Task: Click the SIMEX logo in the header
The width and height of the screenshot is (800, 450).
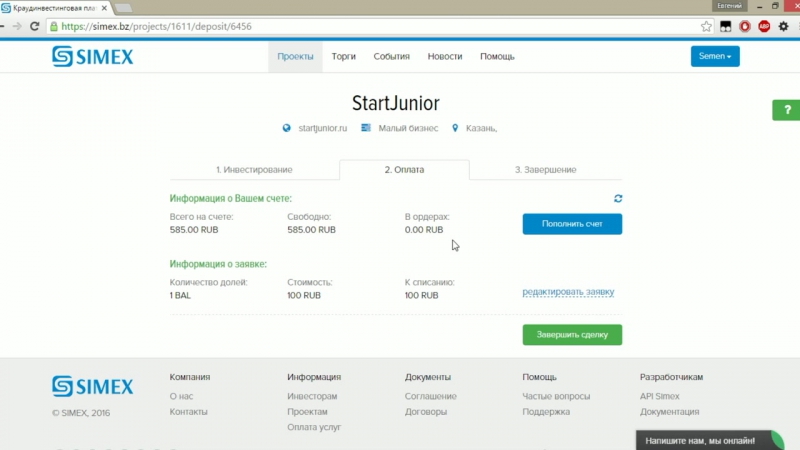Action: [x=92, y=57]
